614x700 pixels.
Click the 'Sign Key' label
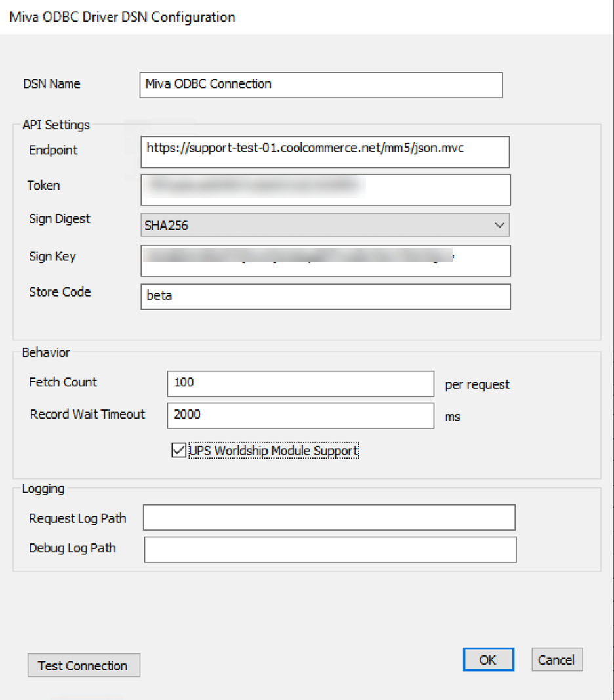[52, 257]
